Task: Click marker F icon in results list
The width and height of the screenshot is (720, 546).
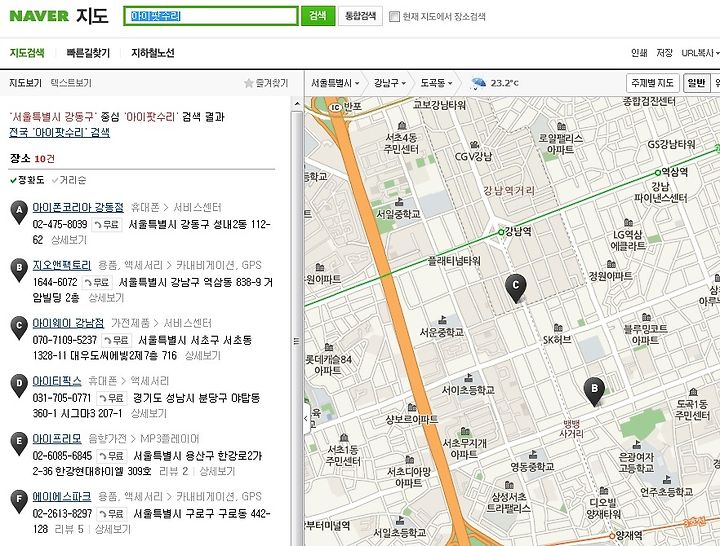Action: coord(19,501)
